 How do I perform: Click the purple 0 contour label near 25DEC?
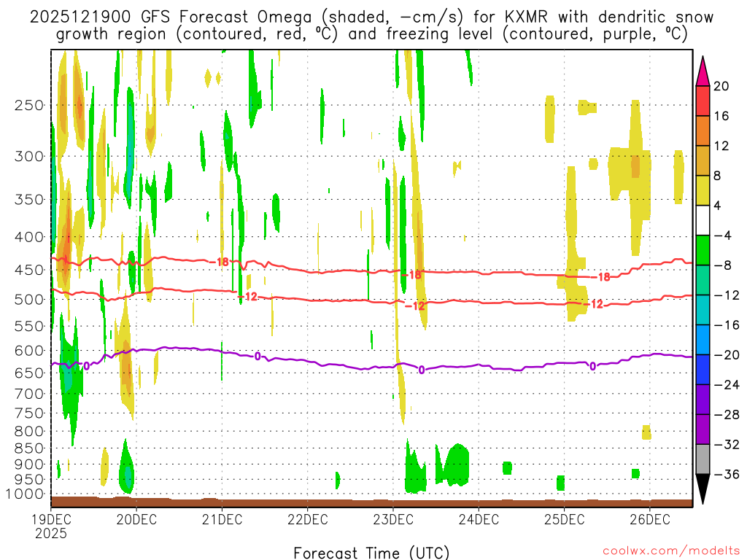click(592, 366)
